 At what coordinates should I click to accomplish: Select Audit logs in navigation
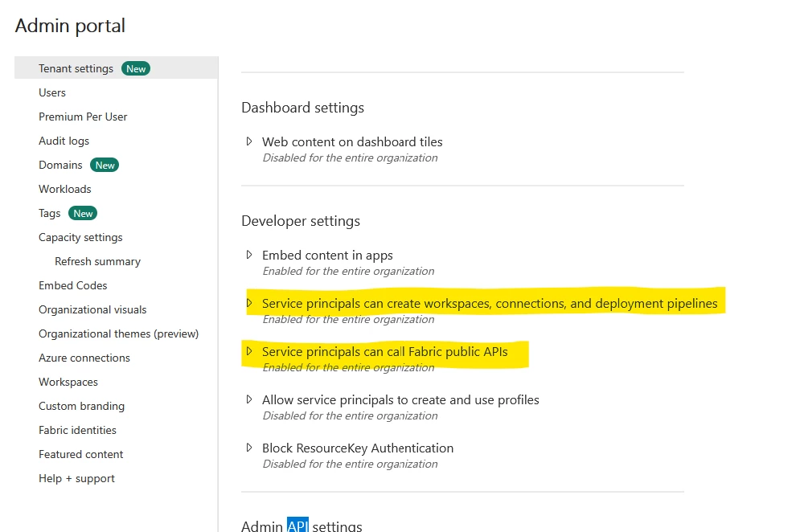pos(64,141)
